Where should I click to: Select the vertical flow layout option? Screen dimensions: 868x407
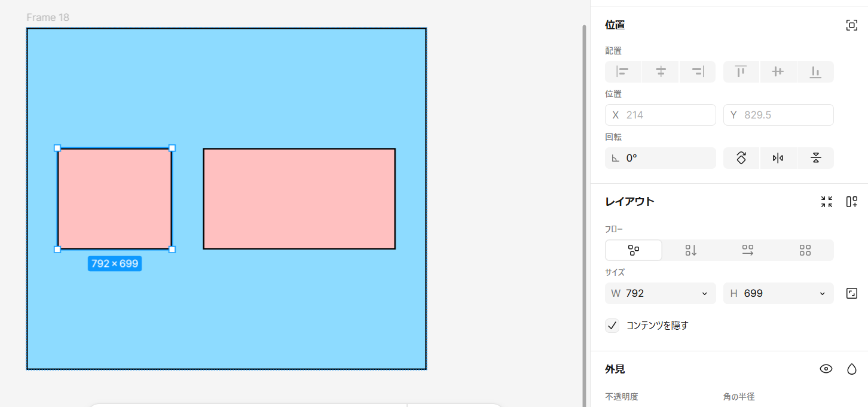(691, 250)
